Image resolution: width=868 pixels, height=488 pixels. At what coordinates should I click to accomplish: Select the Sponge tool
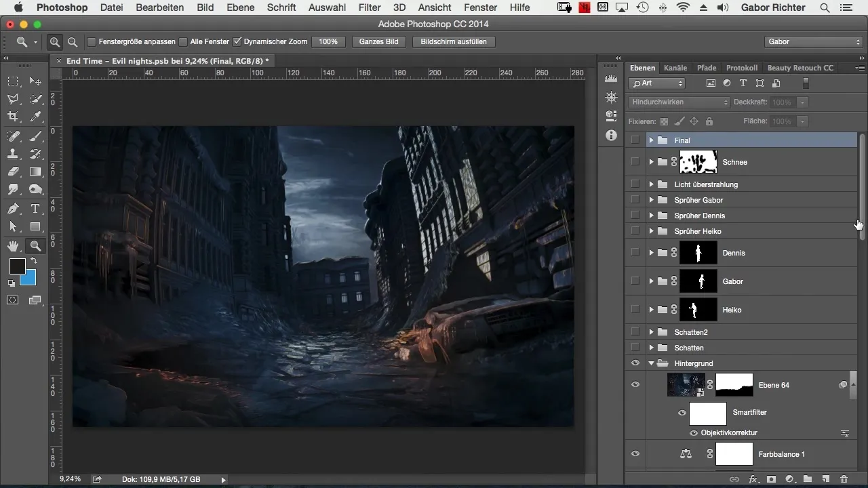[35, 189]
